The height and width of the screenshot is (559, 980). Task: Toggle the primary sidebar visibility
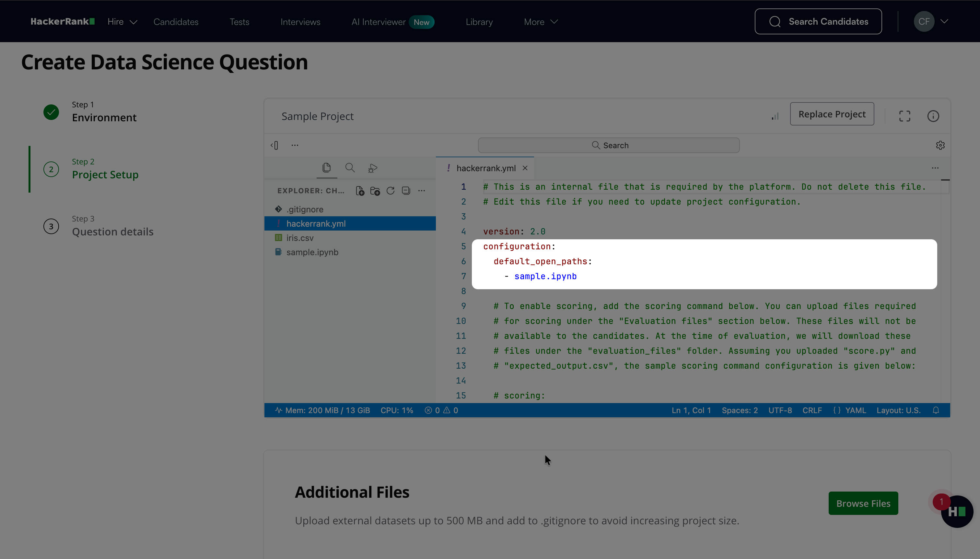(274, 145)
